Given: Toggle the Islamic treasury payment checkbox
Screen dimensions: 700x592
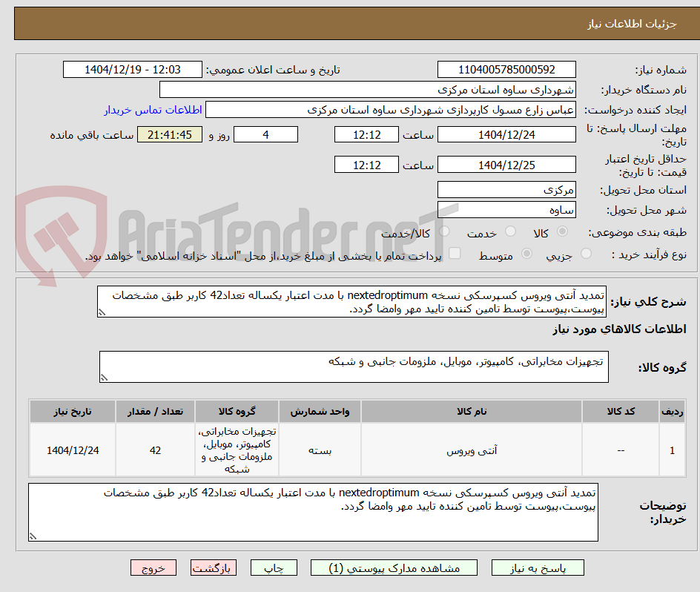Looking at the screenshot, I should (455, 253).
